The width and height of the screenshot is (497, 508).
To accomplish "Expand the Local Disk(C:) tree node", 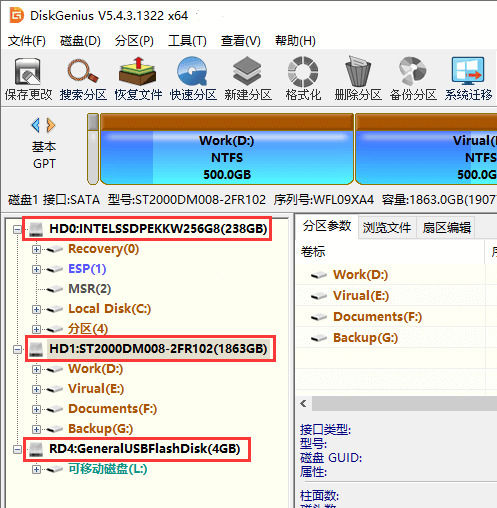I will pyautogui.click(x=36, y=309).
